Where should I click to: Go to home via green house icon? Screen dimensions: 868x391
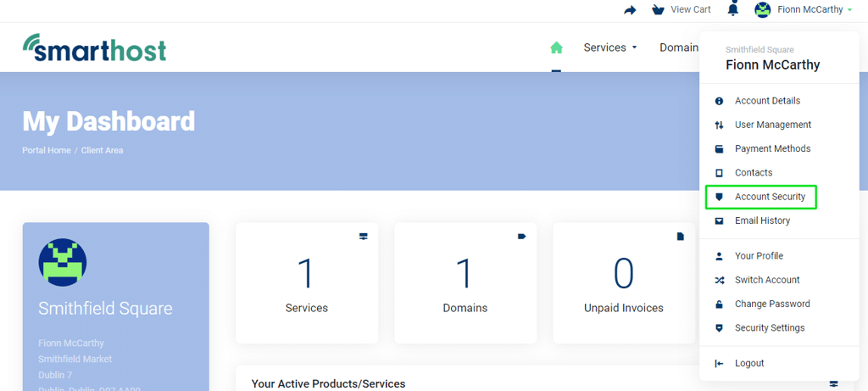[556, 47]
